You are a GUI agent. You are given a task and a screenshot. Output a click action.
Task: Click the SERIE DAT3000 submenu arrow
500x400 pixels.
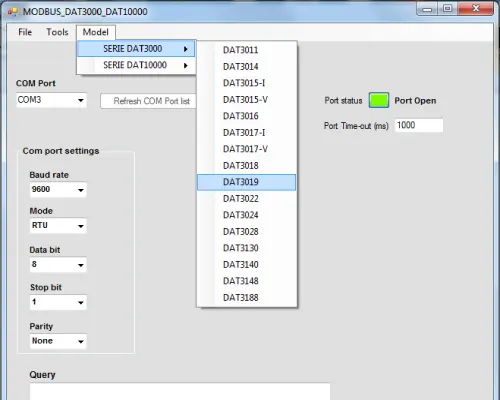click(186, 49)
